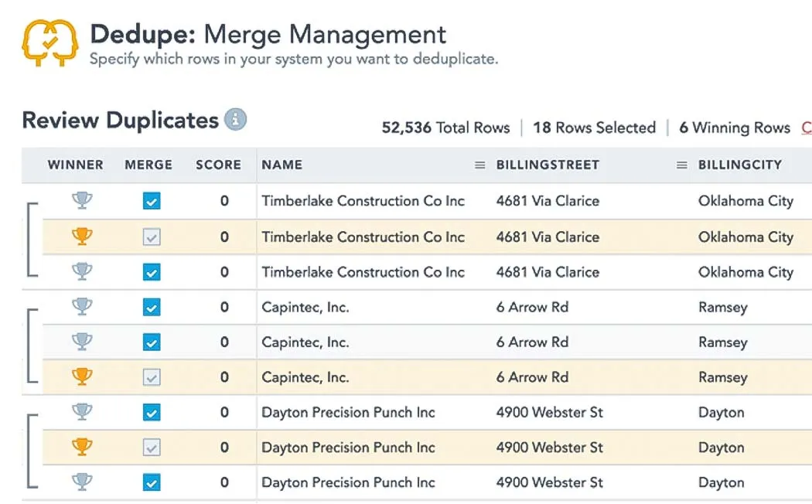Click "4900 Webster St" in the highlighted winner row

tap(550, 448)
